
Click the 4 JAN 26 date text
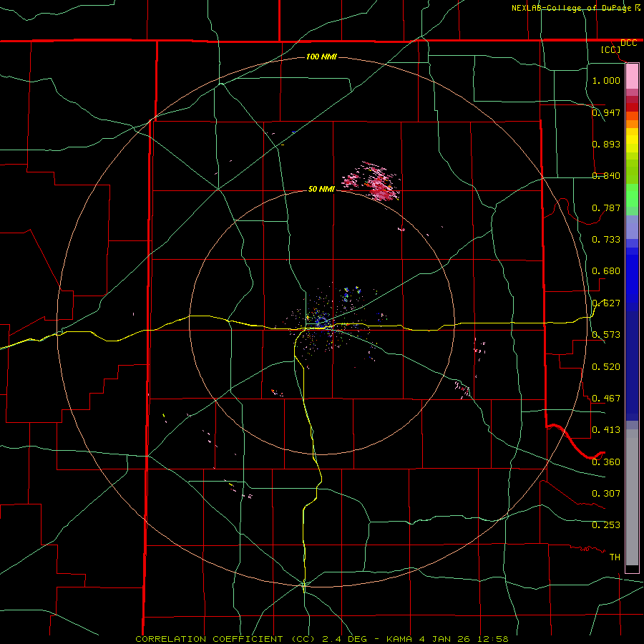[x=445, y=639]
